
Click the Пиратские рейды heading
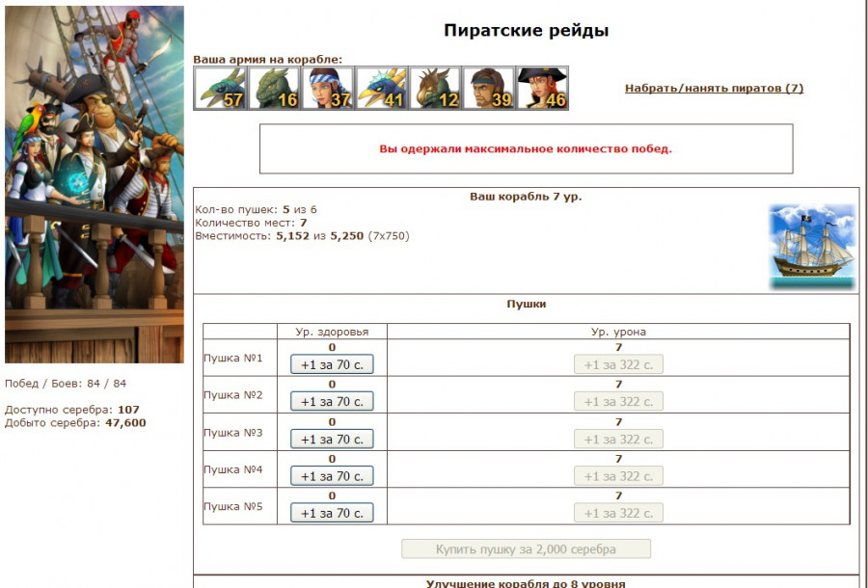526,30
